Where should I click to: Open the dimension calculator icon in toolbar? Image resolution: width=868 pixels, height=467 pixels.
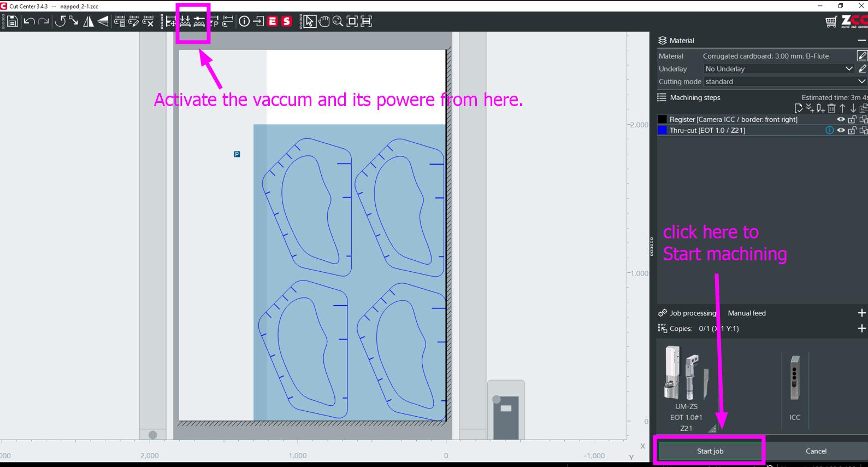pos(120,21)
